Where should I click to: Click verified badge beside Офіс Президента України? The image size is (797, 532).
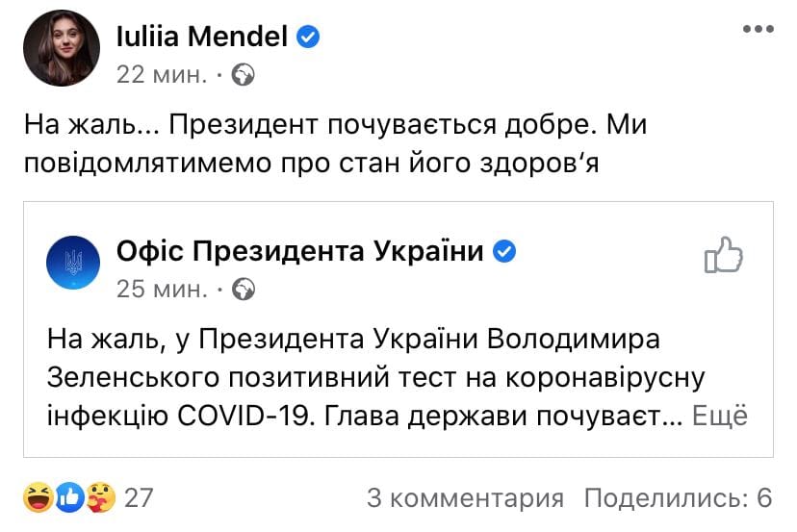pyautogui.click(x=504, y=252)
